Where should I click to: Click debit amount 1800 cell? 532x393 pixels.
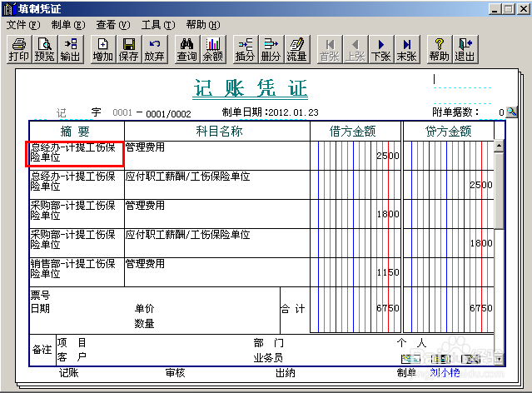pos(355,214)
